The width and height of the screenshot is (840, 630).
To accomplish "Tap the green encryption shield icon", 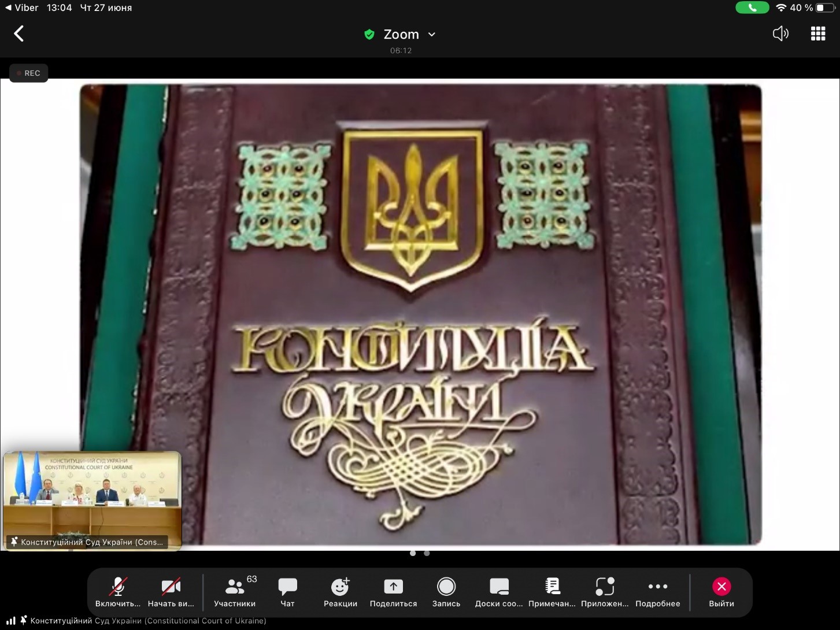I will pyautogui.click(x=369, y=35).
